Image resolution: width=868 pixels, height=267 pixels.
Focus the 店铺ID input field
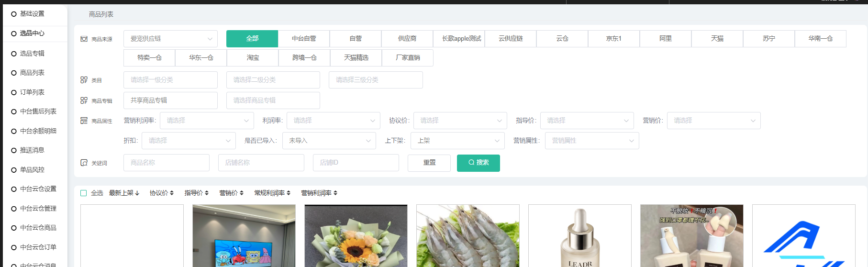[356, 163]
